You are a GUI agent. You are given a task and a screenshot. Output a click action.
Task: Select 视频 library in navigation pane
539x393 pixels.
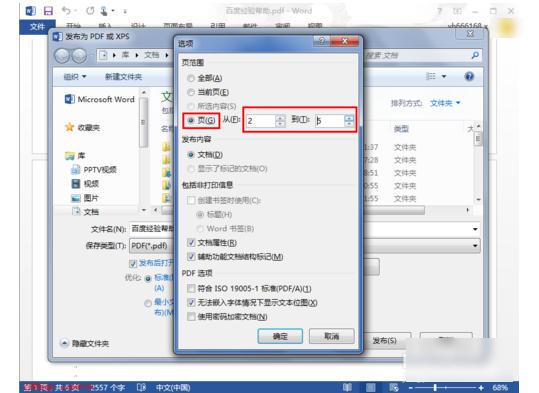click(85, 184)
